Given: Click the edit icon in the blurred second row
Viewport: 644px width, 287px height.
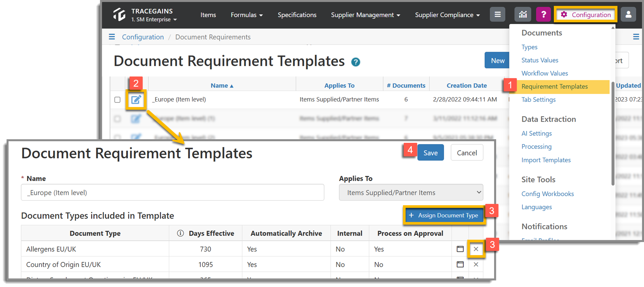Looking at the screenshot, I should [136, 119].
